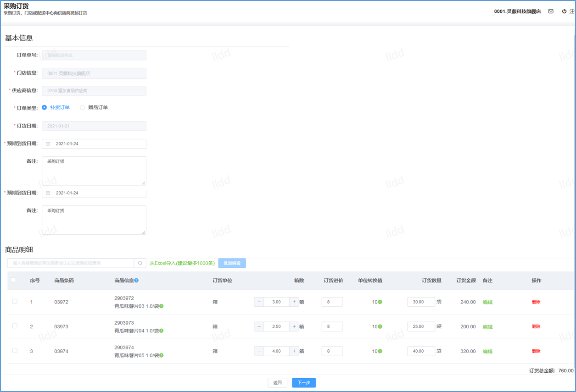Click the blue help icon beside 商品信息
The width and height of the screenshot is (576, 392).
[136, 281]
